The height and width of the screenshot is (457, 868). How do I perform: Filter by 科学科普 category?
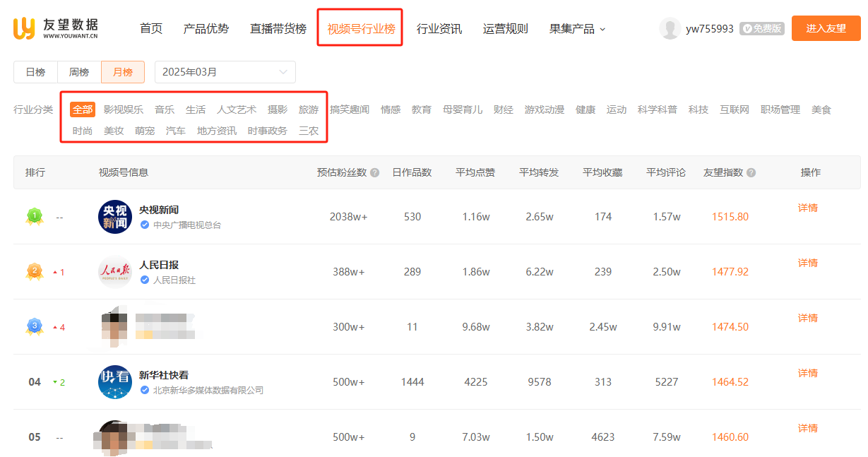(658, 109)
